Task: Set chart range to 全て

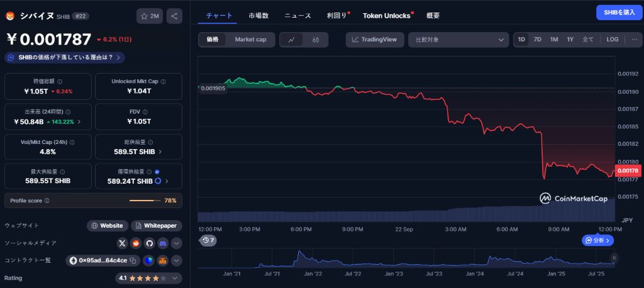Action: point(588,40)
